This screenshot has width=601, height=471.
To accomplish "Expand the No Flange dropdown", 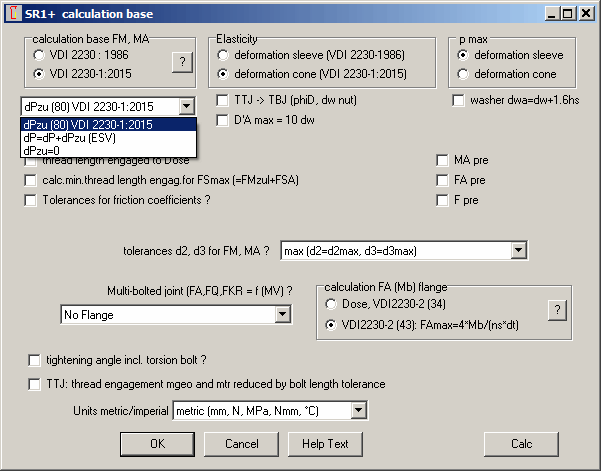I will pyautogui.click(x=283, y=315).
